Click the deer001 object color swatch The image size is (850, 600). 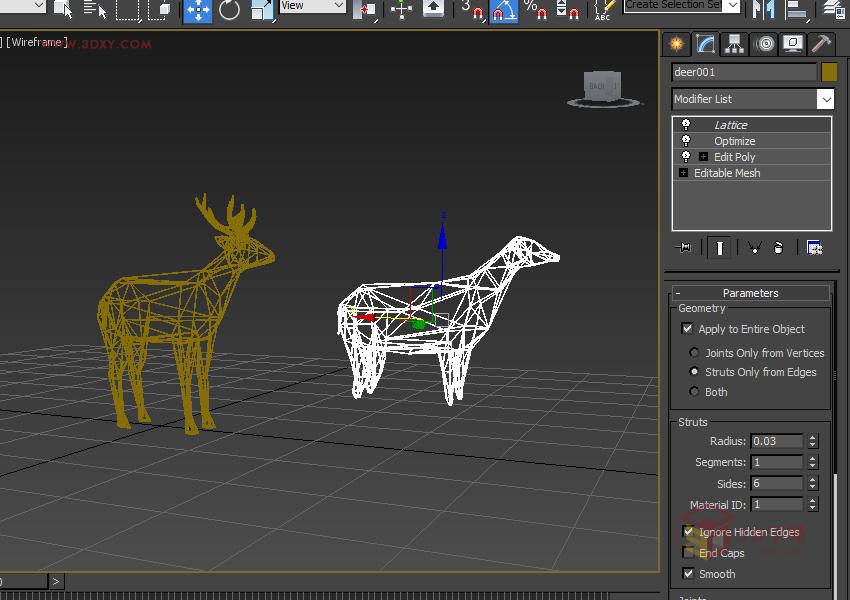829,72
